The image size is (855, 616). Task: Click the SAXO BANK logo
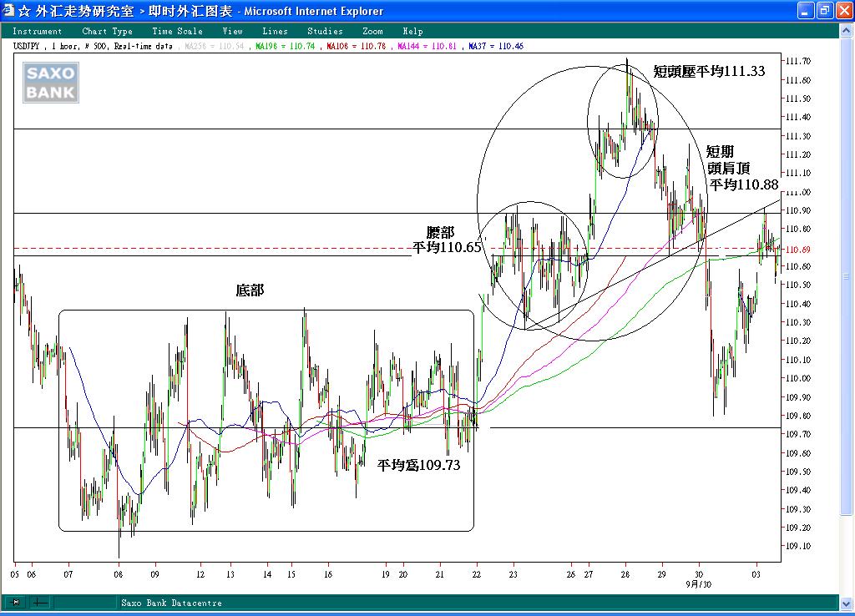[51, 83]
